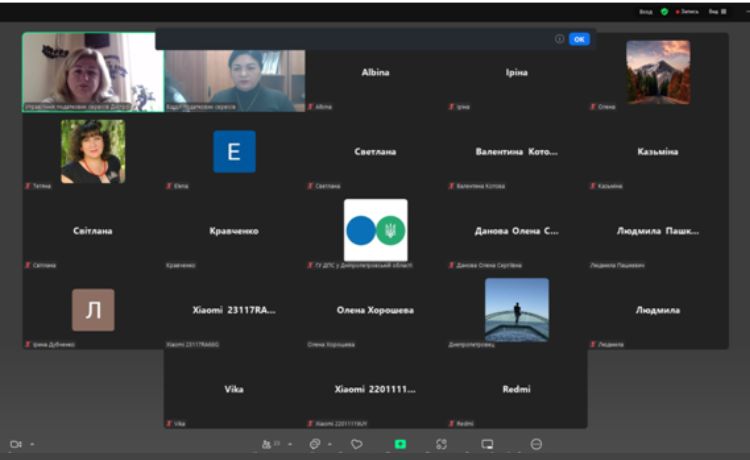Select the active speaker video with green border
This screenshot has width=750, height=460.
pyautogui.click(x=93, y=72)
